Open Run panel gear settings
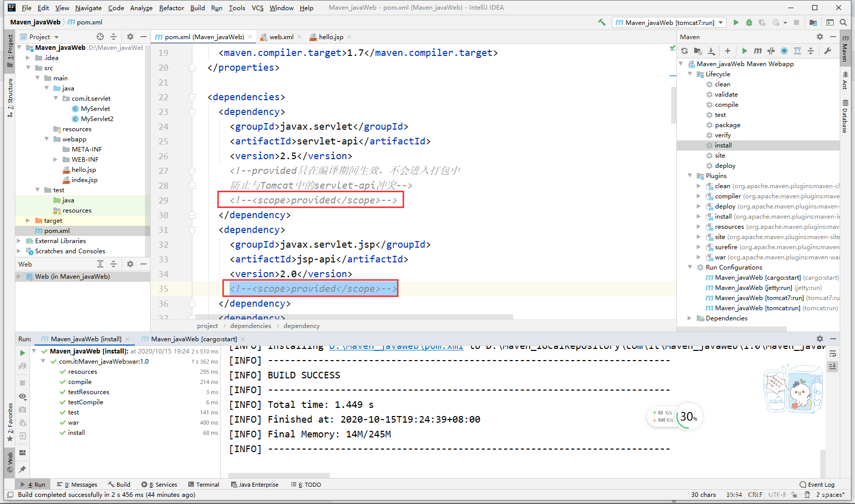The image size is (855, 504). pyautogui.click(x=820, y=339)
